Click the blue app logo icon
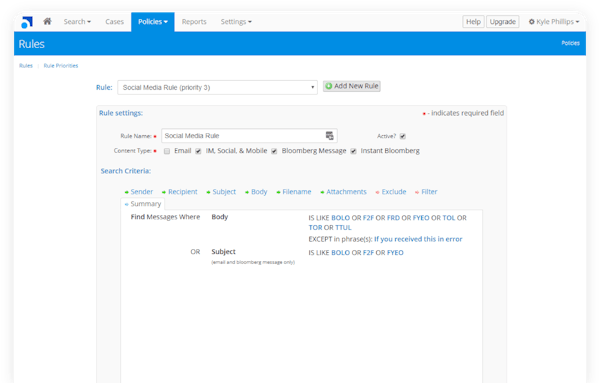 [x=27, y=22]
